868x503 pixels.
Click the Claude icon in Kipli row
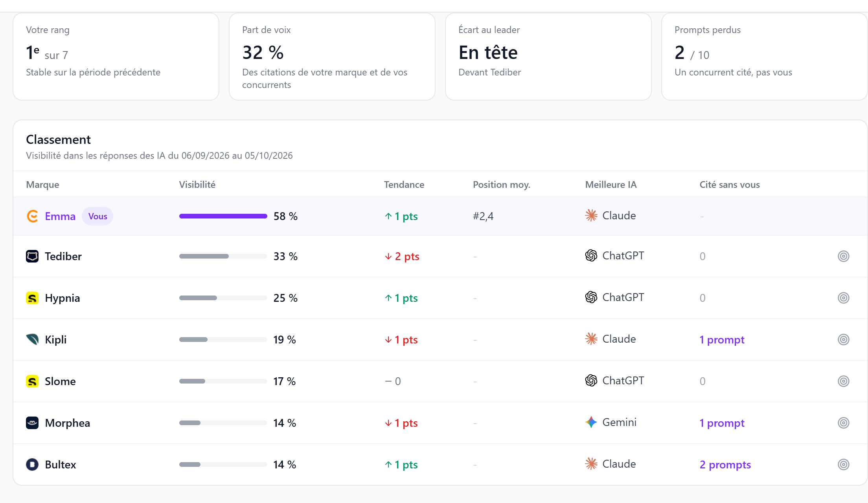[591, 339]
